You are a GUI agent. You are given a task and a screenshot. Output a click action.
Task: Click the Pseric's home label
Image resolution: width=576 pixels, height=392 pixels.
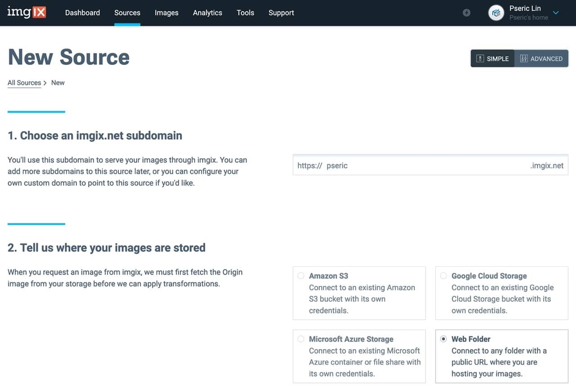529,18
